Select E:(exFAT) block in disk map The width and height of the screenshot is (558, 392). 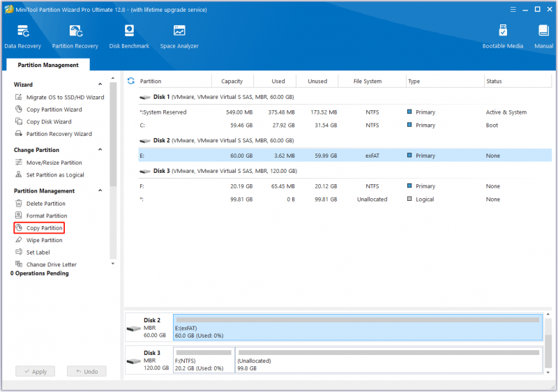click(358, 327)
